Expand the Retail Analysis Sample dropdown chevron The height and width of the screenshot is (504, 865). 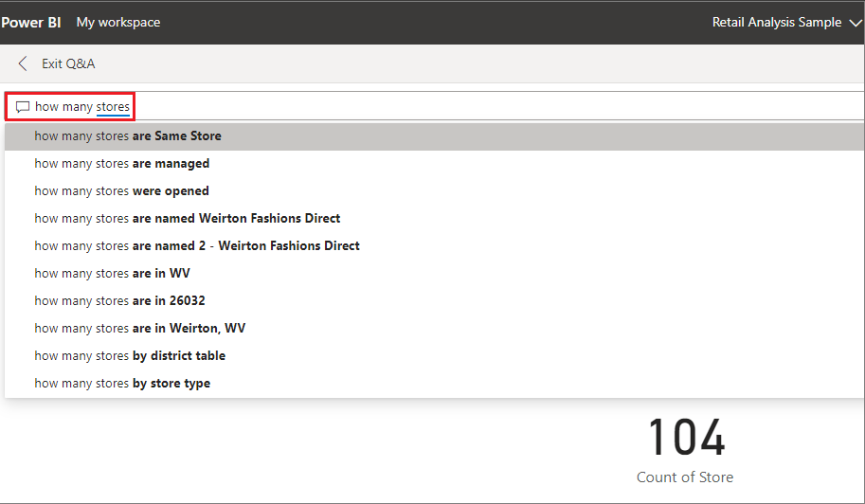[856, 23]
